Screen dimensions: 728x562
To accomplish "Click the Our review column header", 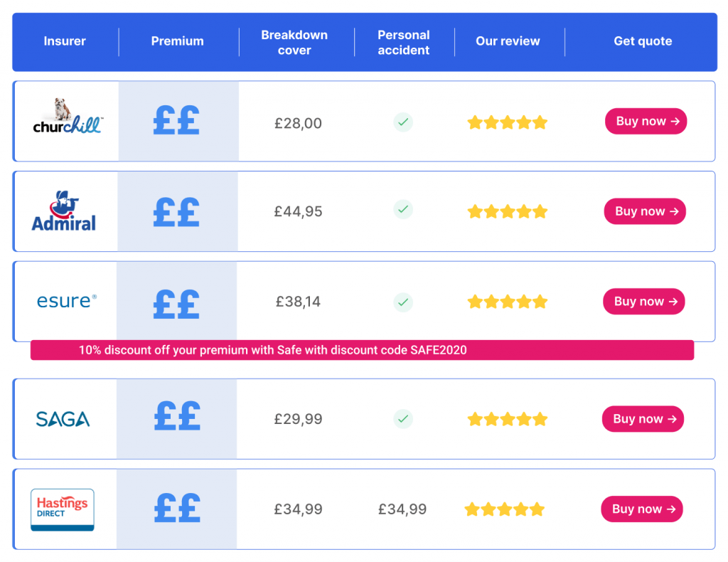I will click(508, 41).
